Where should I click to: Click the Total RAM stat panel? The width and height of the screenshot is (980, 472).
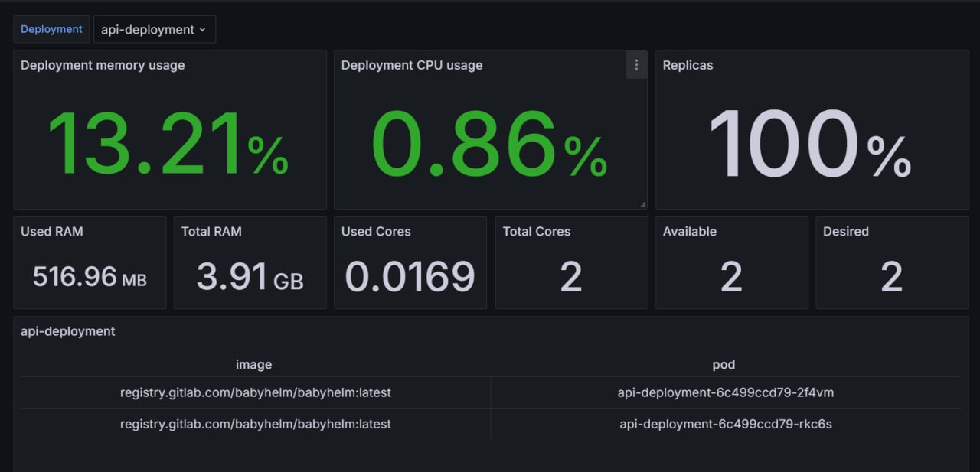(250, 262)
